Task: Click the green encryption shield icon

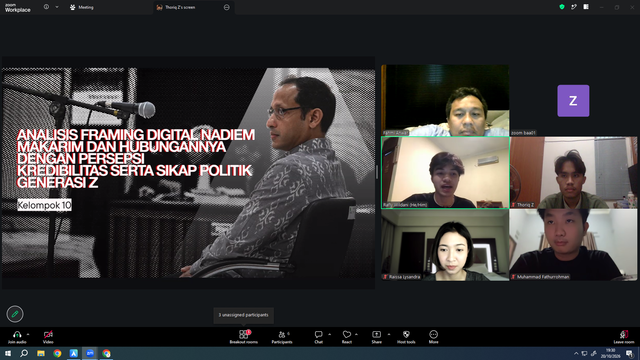Action: pyautogui.click(x=562, y=7)
